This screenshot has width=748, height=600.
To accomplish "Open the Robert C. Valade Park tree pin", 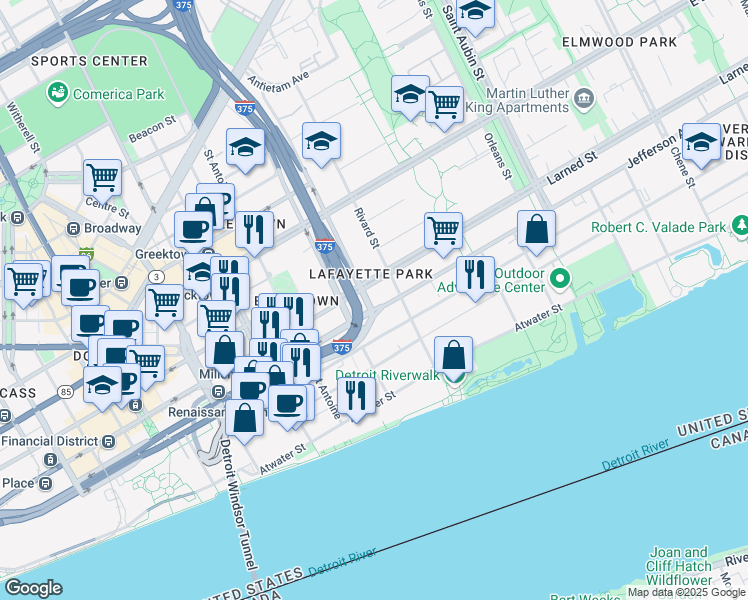I will 740,226.
